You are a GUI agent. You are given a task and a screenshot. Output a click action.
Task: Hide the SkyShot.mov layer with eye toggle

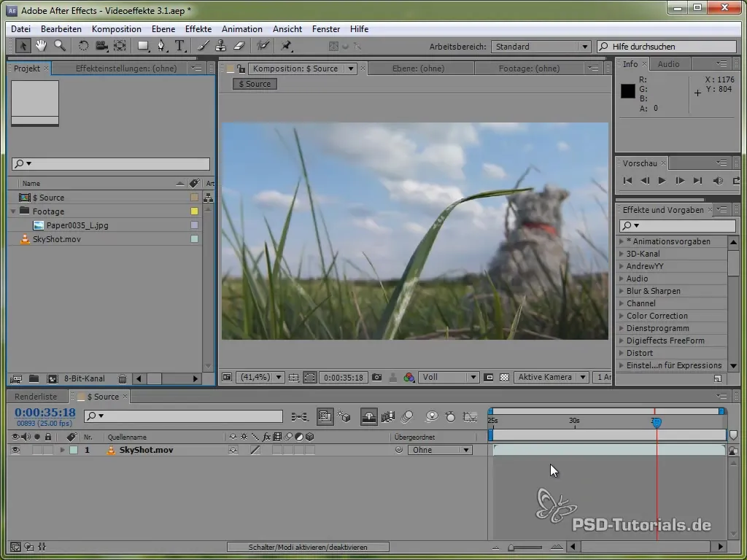[15, 450]
